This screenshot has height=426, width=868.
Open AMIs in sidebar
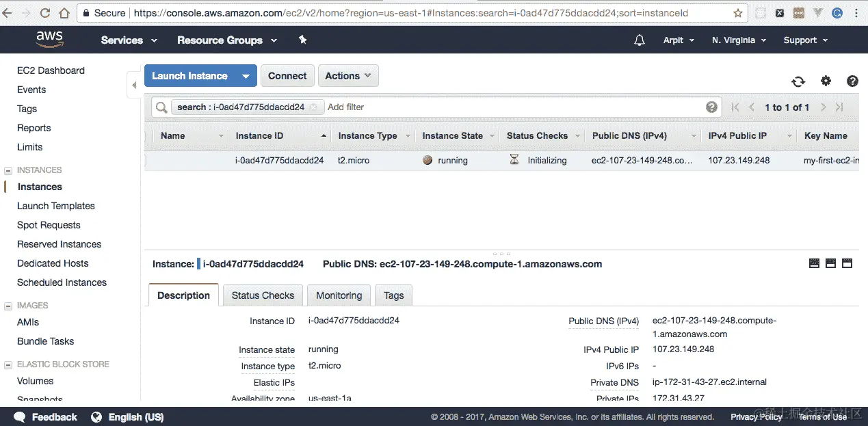click(x=28, y=322)
